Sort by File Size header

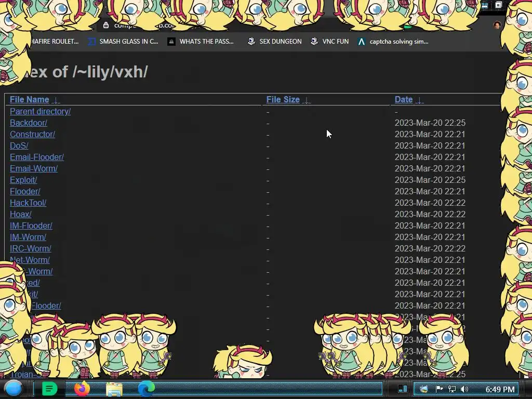[283, 99]
